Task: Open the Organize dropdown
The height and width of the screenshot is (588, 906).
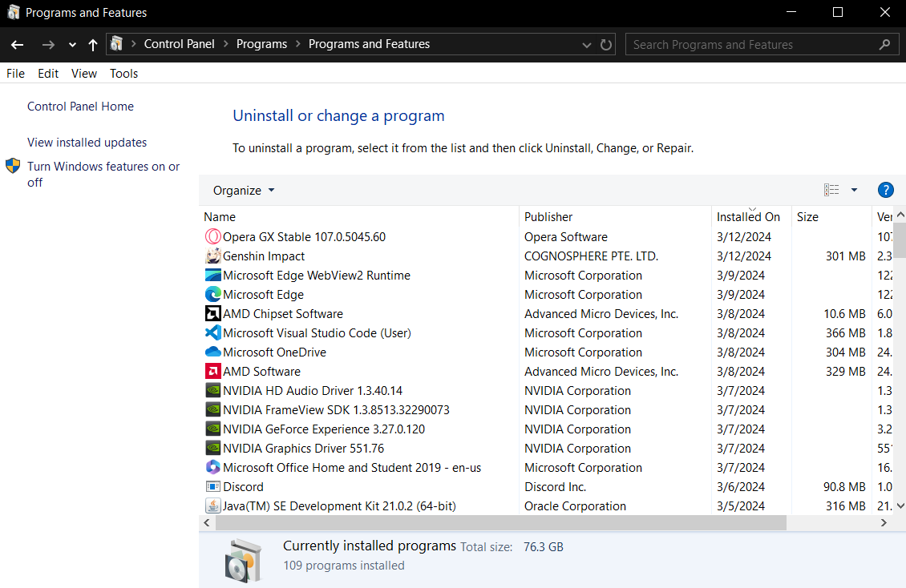Action: [x=243, y=191]
